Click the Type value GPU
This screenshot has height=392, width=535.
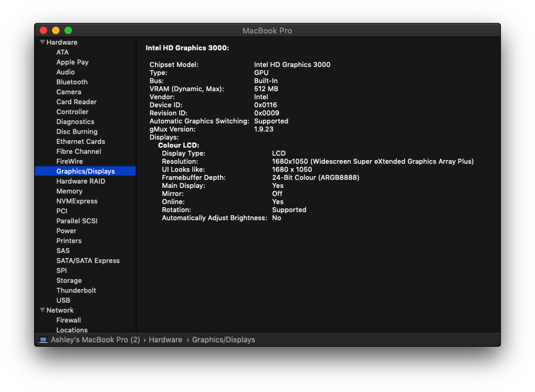pyautogui.click(x=262, y=73)
